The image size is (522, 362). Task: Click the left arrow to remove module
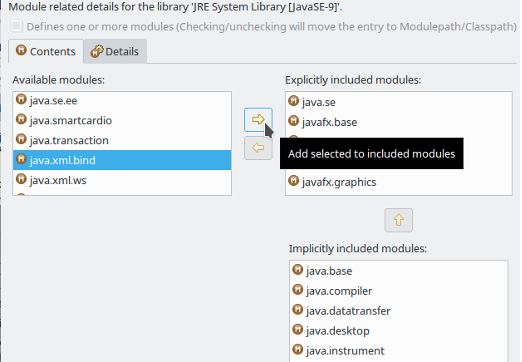[258, 148]
